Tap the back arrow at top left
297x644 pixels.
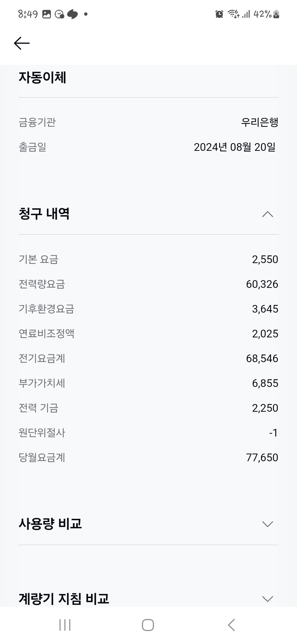tap(22, 43)
